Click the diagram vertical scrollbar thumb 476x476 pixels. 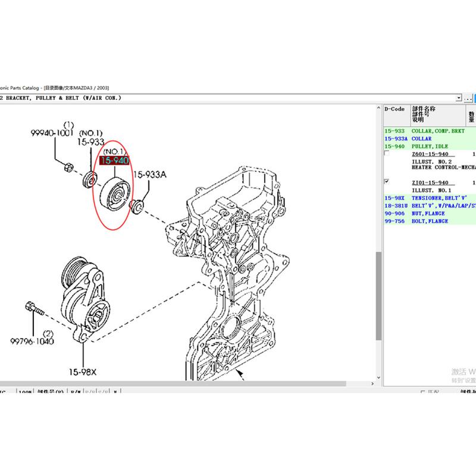click(x=378, y=296)
